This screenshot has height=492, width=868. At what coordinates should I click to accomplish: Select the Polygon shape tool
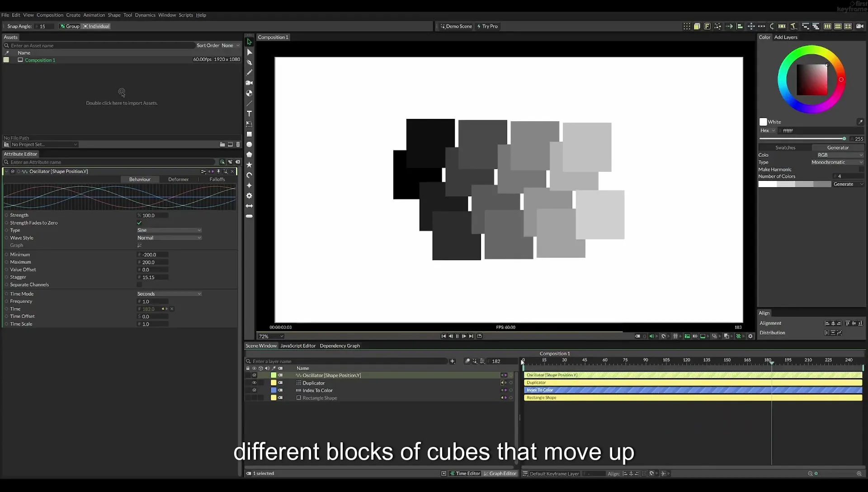click(249, 155)
